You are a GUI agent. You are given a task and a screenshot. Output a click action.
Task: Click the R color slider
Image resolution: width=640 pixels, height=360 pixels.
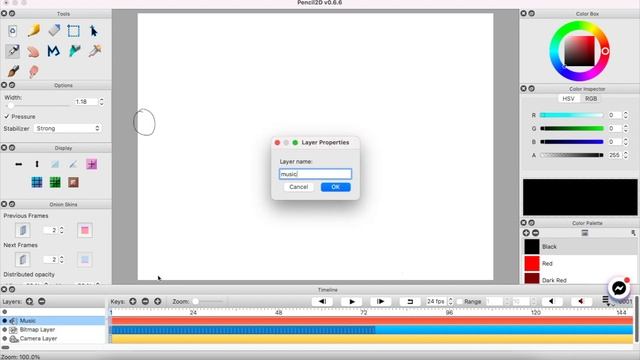(572, 116)
